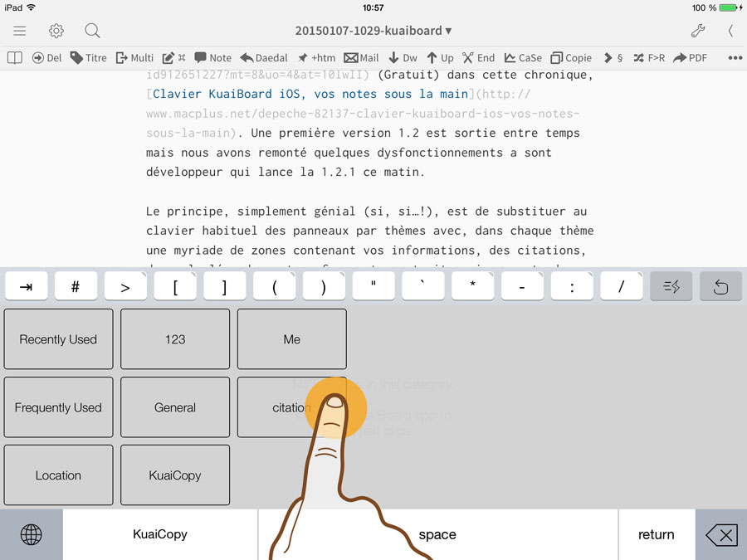Select the 123 category
The image size is (747, 560).
(x=175, y=339)
